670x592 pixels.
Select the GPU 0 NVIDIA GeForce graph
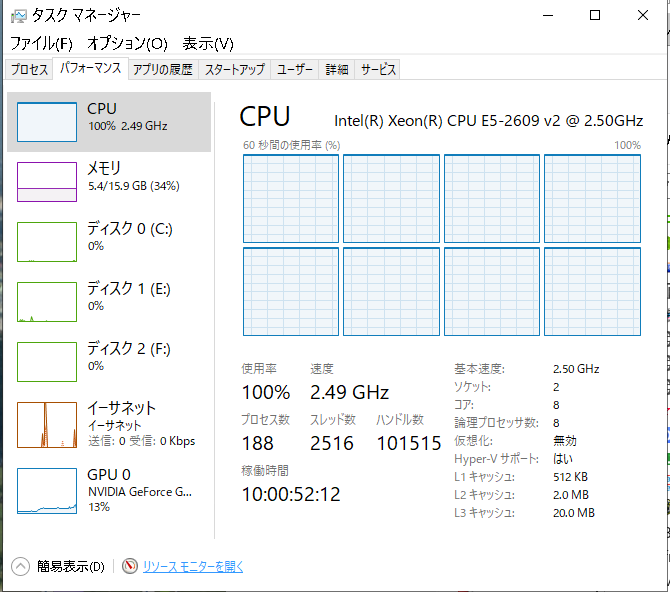(x=47, y=491)
